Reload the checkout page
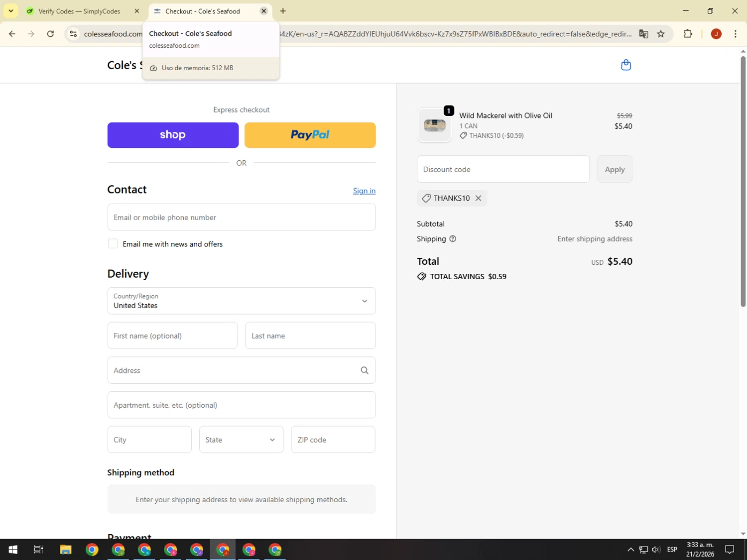Screen dimensions: 747x560 pyautogui.click(x=50, y=34)
